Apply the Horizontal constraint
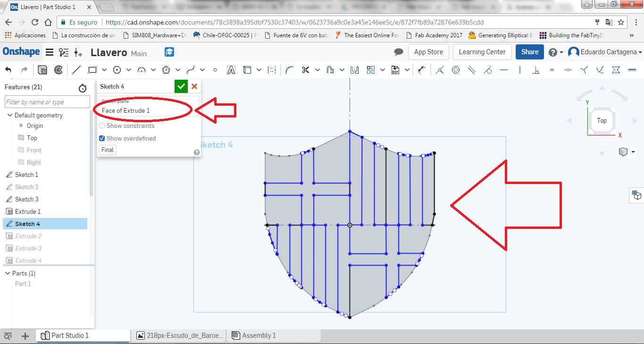 504,70
